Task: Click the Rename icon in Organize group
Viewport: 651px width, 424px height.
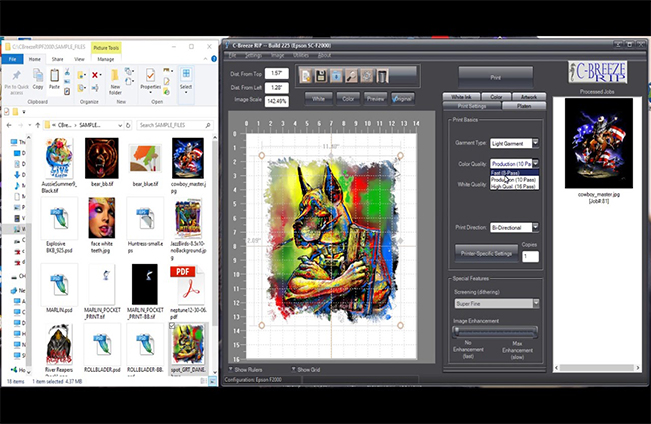Action: click(95, 88)
